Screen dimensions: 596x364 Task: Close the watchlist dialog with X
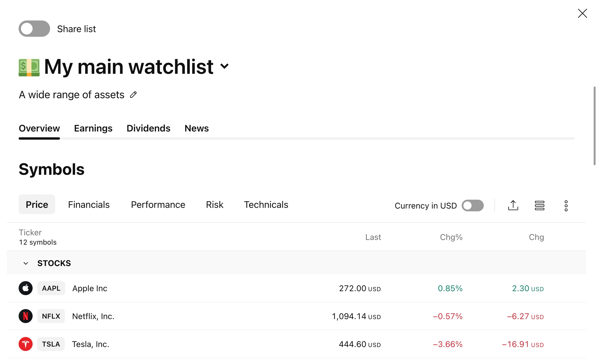(x=582, y=13)
